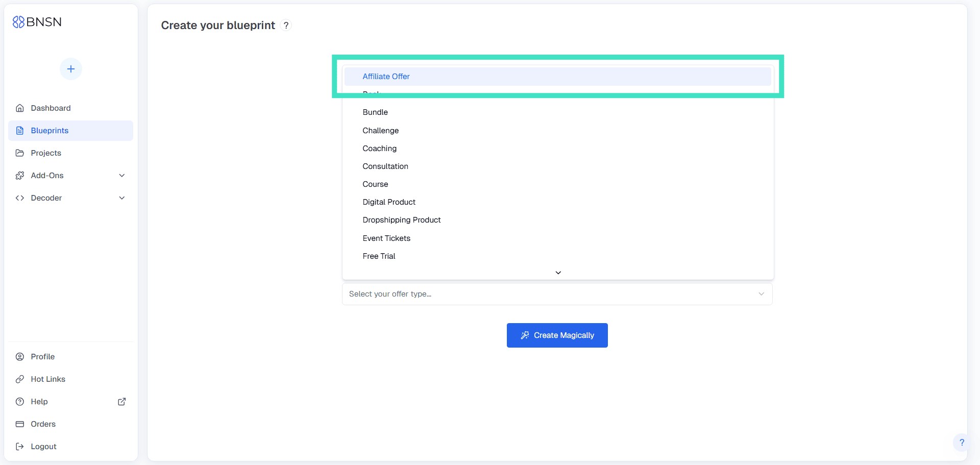The image size is (980, 465).
Task: Click the Logout arrow icon
Action: point(20,447)
